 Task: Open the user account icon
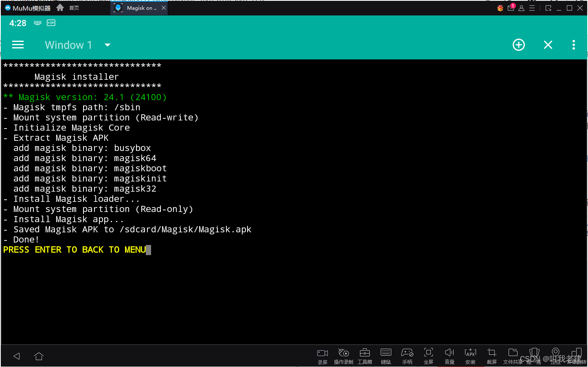point(521,8)
